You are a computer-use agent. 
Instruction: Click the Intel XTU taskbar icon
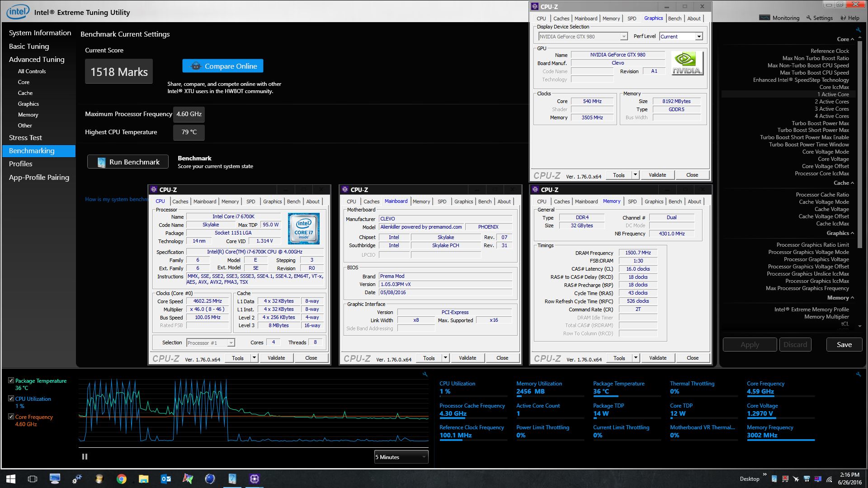click(x=232, y=479)
